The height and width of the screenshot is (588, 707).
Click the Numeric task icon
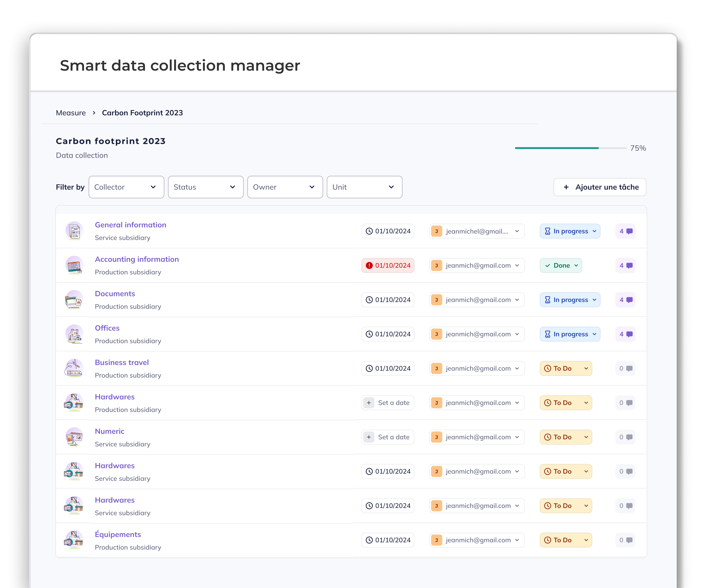[74, 437]
